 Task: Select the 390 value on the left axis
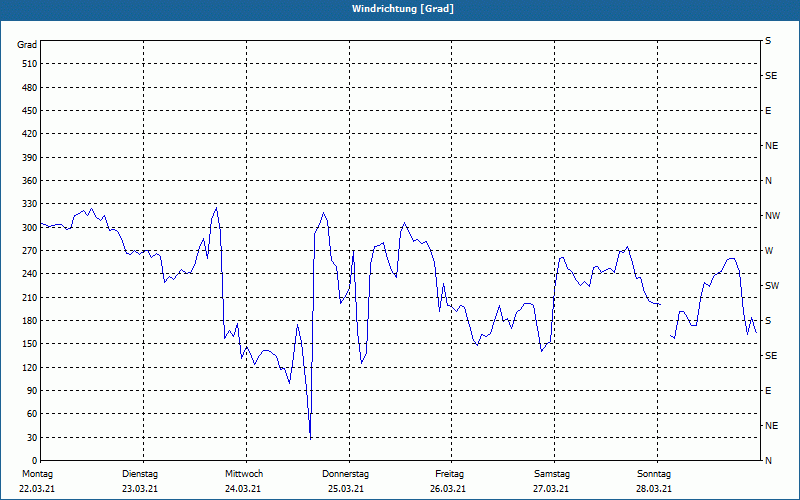click(30, 158)
